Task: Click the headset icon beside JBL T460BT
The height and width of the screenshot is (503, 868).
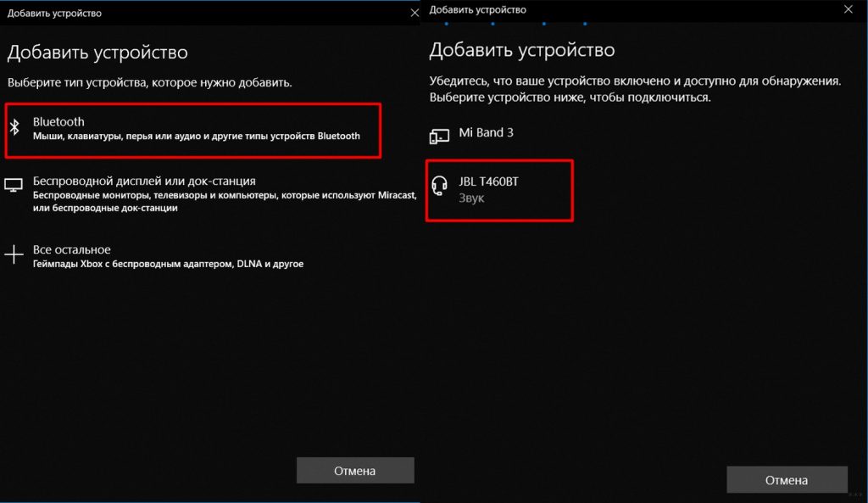Action: [441, 184]
